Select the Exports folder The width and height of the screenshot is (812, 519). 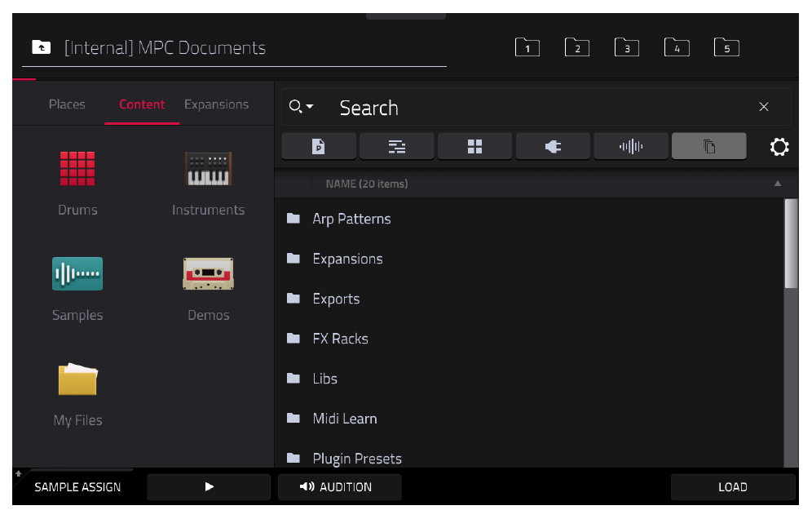click(529, 298)
